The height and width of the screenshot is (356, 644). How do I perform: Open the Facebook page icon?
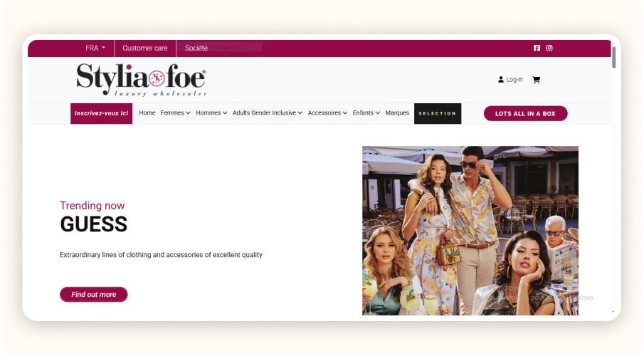(x=537, y=48)
